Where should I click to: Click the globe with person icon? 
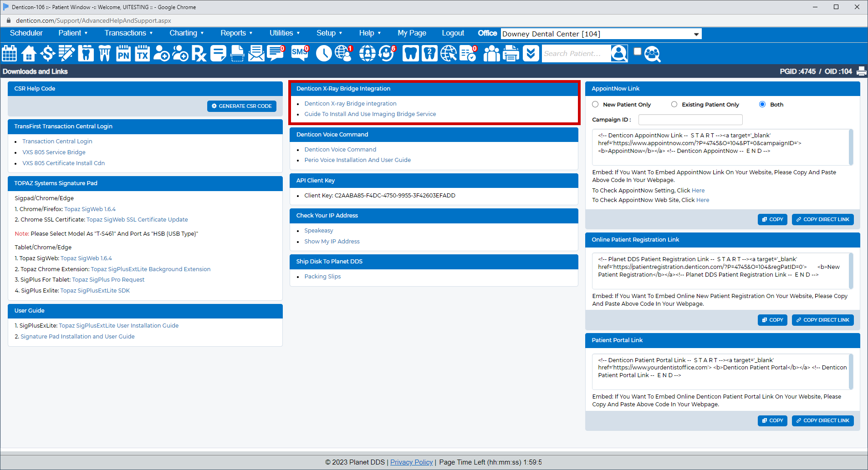pos(344,53)
